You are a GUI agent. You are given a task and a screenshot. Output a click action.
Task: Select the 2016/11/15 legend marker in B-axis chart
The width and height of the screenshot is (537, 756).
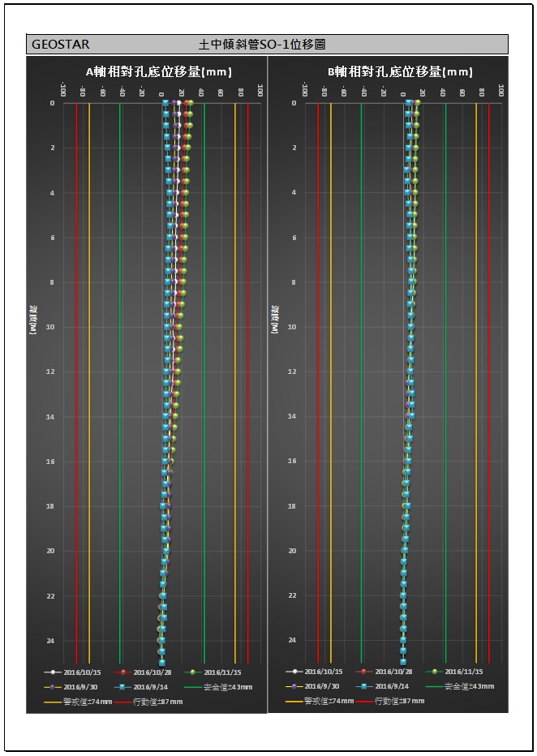click(x=435, y=672)
